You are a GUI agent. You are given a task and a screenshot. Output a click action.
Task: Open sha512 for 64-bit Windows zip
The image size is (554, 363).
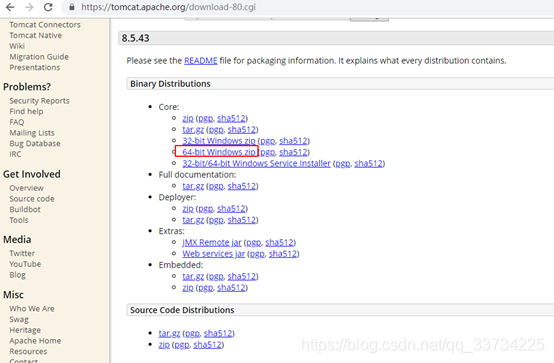point(293,152)
